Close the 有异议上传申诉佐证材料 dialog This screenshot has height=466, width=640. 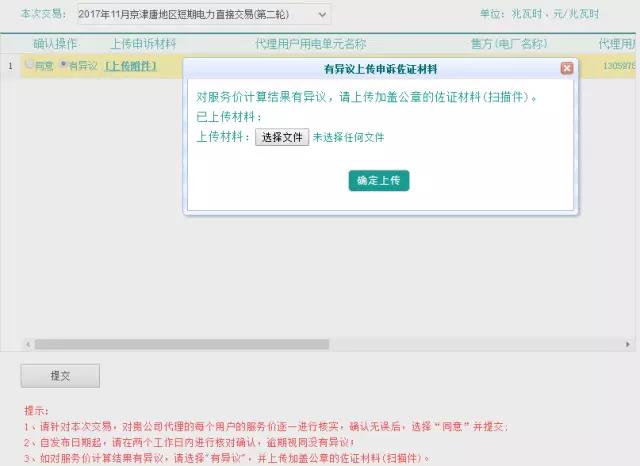(567, 68)
